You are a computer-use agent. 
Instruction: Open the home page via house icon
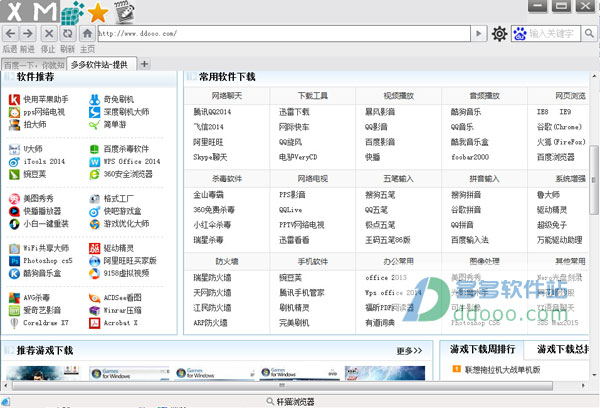point(87,34)
